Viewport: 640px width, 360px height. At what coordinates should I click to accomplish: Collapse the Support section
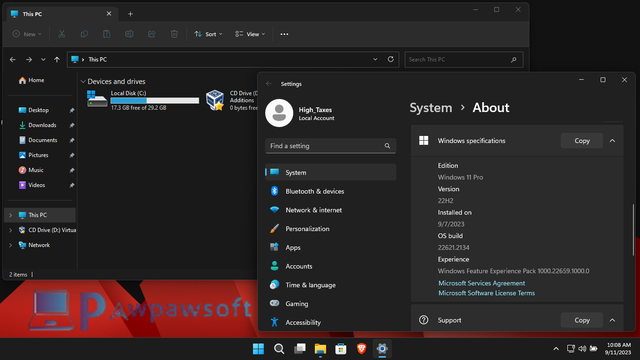pos(612,320)
